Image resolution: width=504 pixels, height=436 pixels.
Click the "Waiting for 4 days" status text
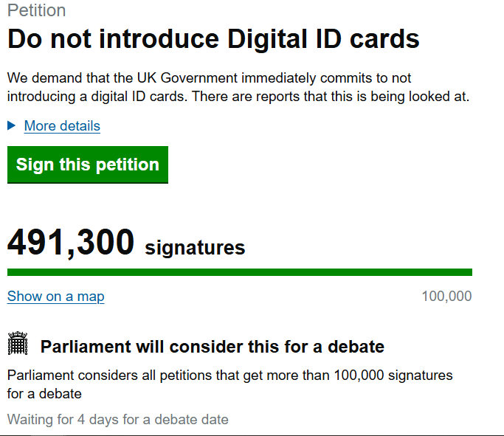(61, 420)
